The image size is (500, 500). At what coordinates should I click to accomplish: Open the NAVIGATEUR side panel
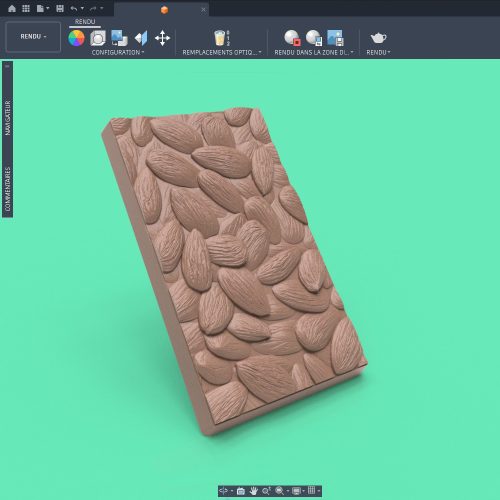(8, 118)
